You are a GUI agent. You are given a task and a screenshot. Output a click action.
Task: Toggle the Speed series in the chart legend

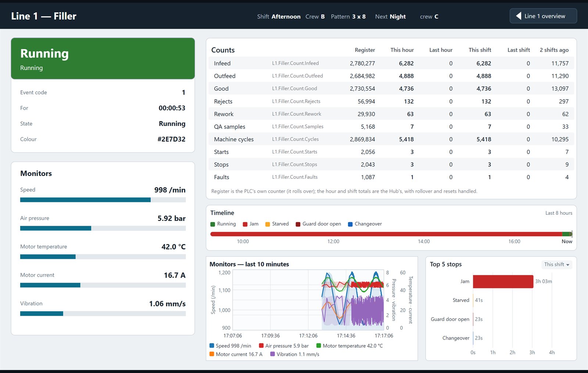coord(230,346)
